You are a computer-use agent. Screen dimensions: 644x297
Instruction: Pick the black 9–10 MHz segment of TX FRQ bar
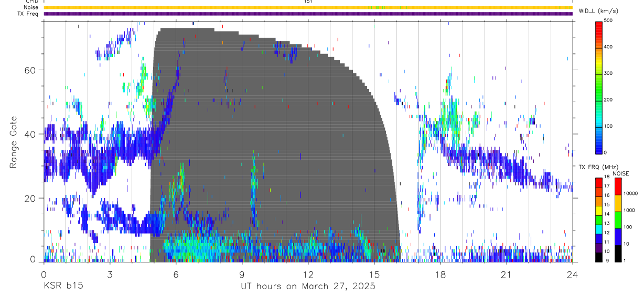pyautogui.click(x=599, y=257)
